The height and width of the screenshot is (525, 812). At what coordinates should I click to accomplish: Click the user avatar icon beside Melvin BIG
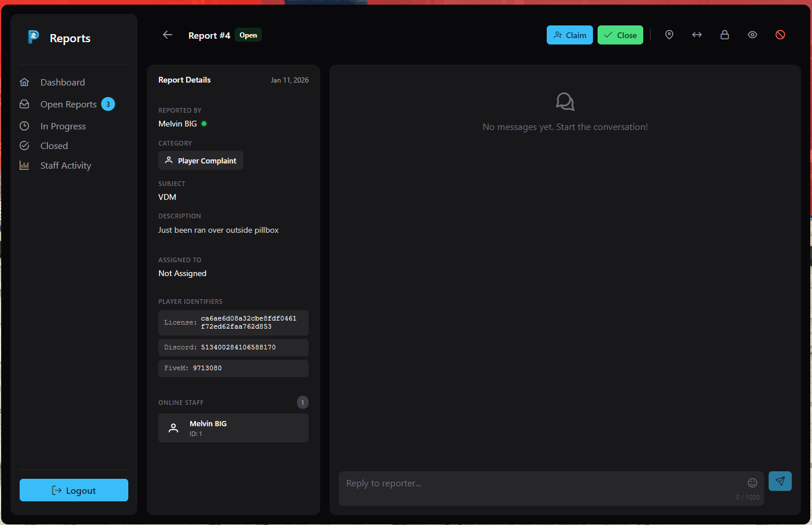(173, 428)
